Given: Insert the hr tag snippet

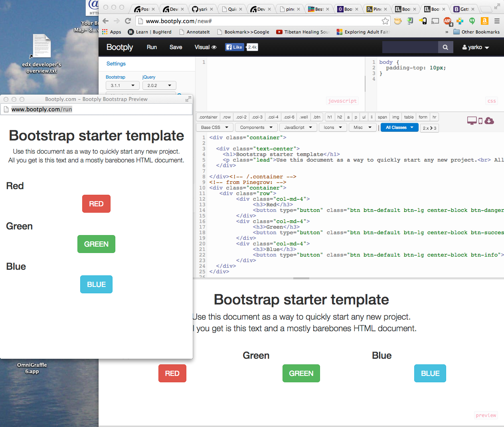Looking at the screenshot, I should [434, 117].
